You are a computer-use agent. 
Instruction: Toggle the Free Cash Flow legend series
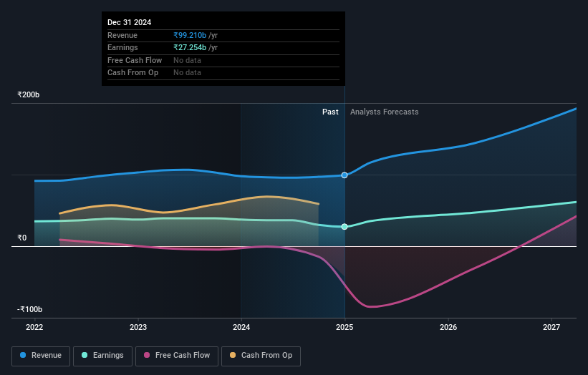pyautogui.click(x=177, y=356)
